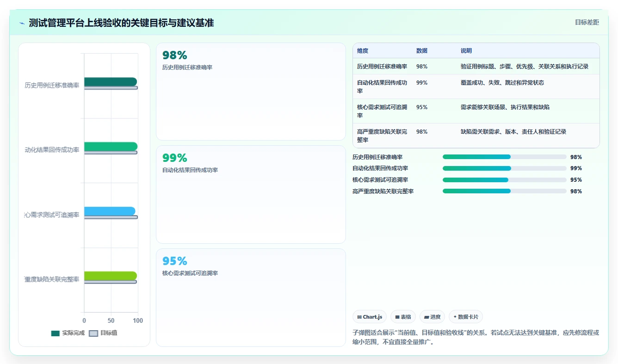Click the 历史用例迁移准确率 progress bar

point(505,157)
